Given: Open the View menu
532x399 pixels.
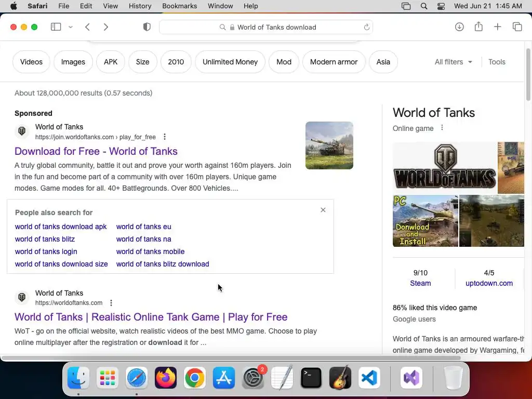Looking at the screenshot, I should [x=111, y=6].
